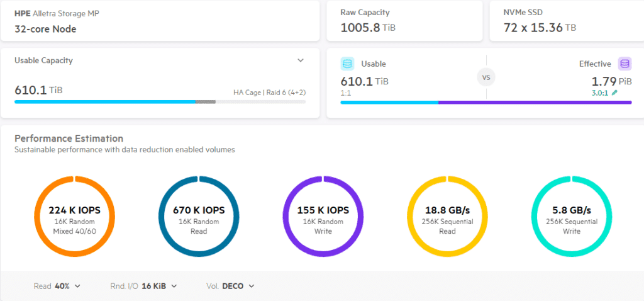Click the 610.1 TiB value in Usable Capacity card

pyautogui.click(x=38, y=89)
